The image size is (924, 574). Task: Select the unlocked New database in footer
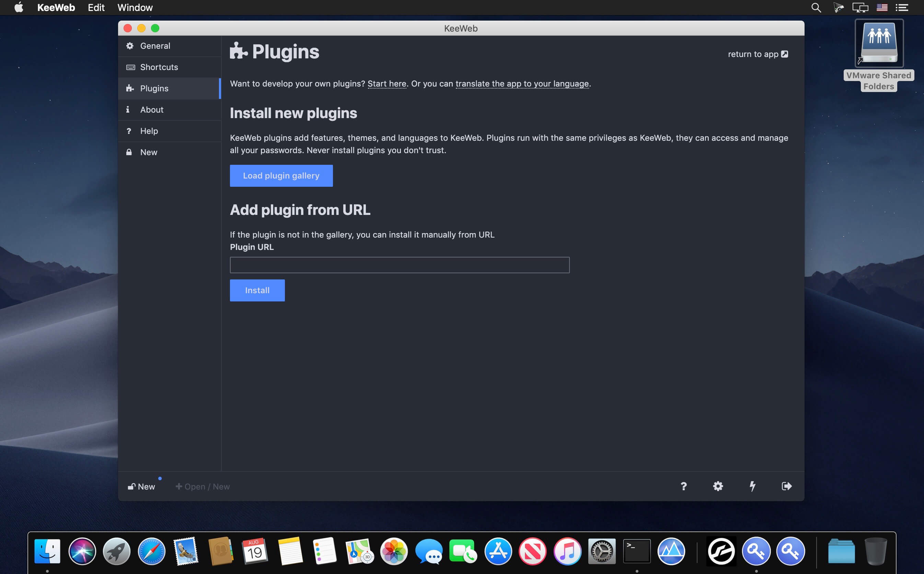point(141,486)
